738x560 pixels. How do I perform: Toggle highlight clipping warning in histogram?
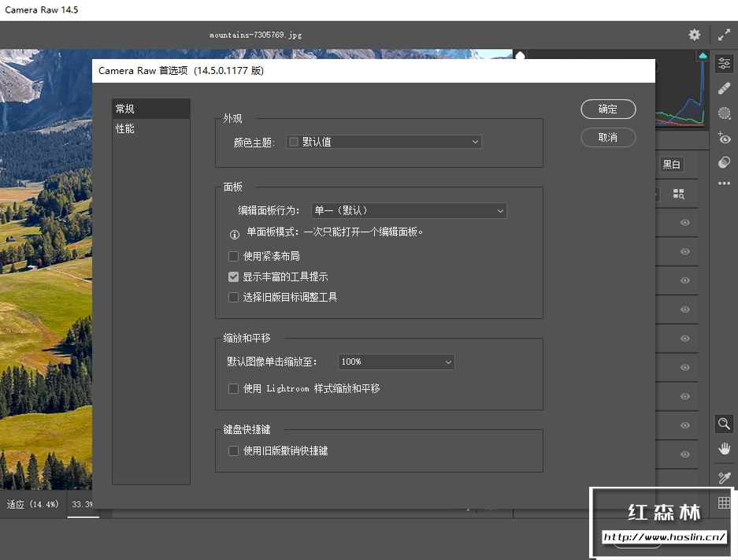click(x=703, y=56)
